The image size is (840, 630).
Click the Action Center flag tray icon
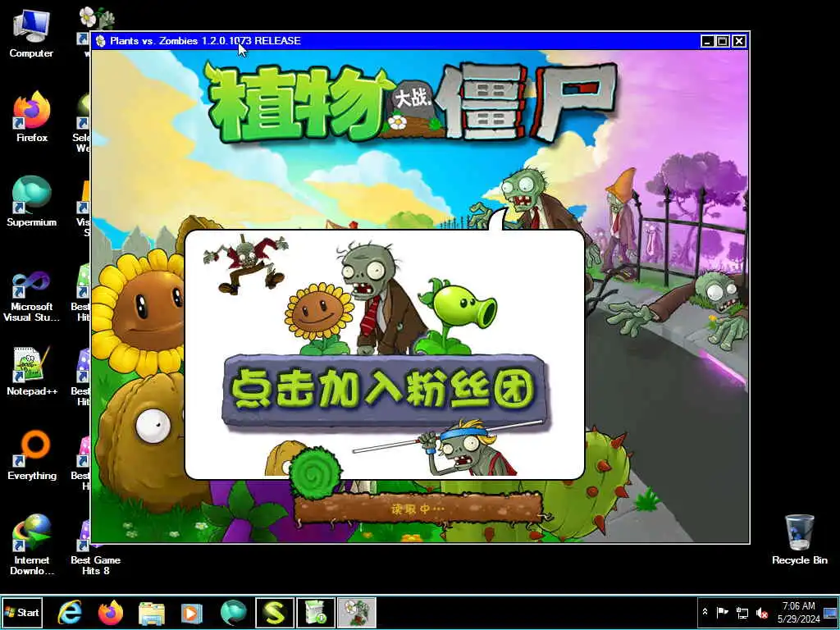[x=722, y=612]
